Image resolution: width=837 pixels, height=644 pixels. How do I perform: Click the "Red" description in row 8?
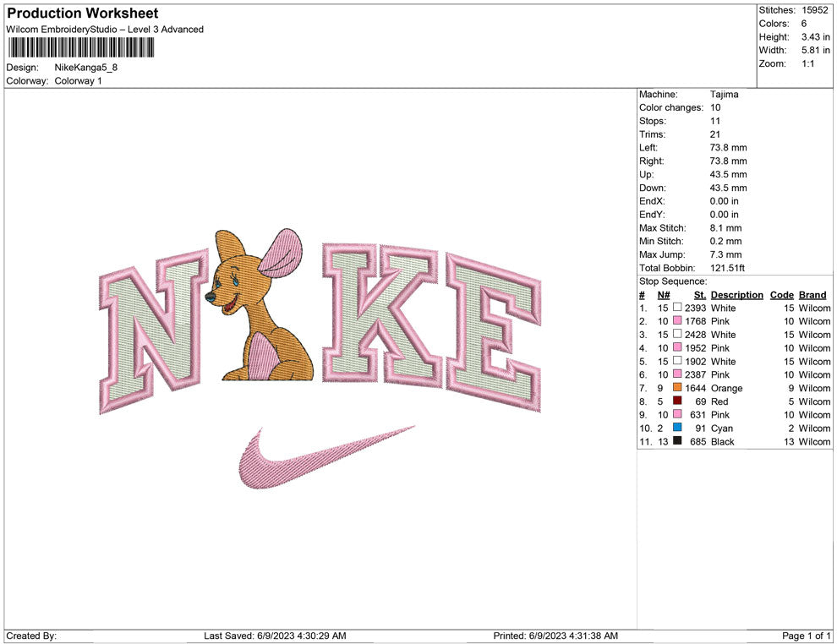(x=719, y=401)
